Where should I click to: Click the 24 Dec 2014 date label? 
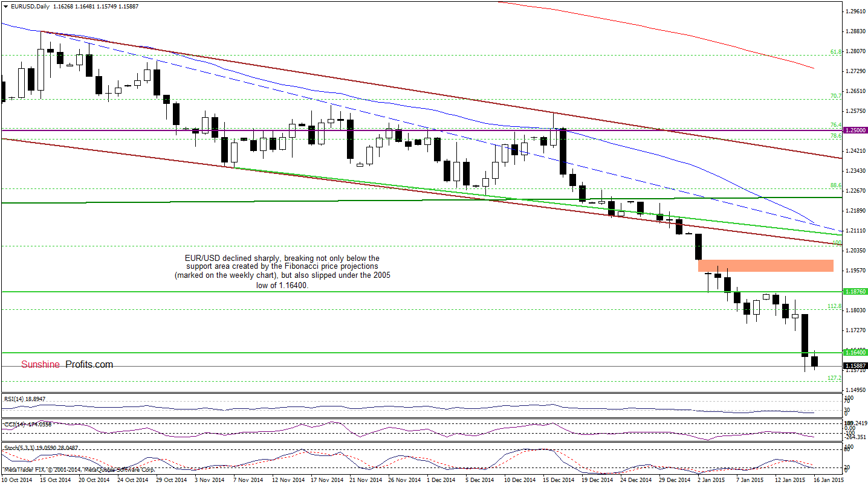[x=636, y=480]
